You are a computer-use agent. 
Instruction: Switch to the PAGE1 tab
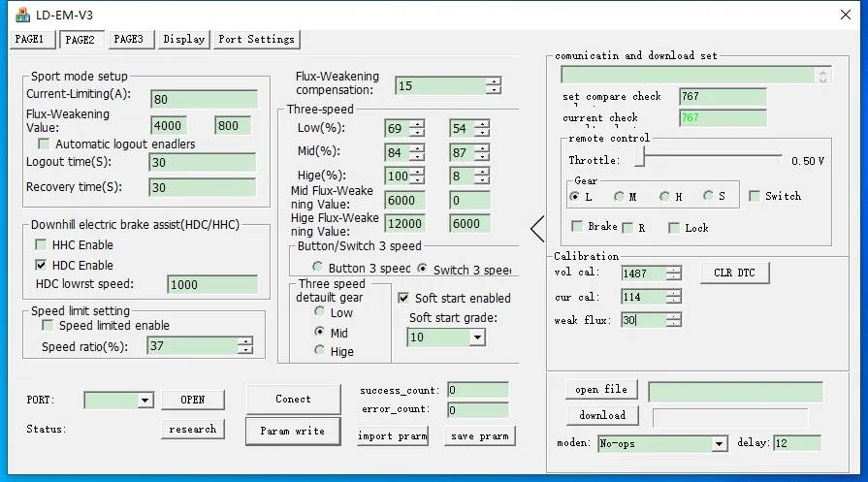tap(32, 40)
